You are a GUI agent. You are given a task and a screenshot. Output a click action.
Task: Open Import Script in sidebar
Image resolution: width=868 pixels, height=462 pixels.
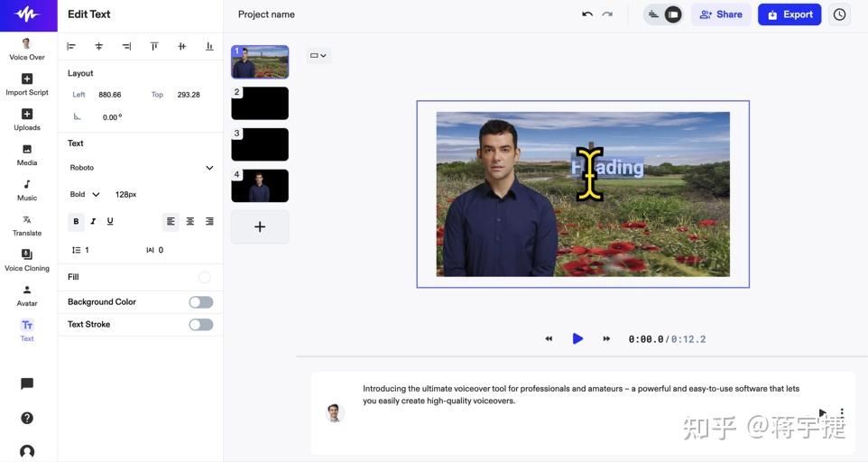[x=27, y=84]
